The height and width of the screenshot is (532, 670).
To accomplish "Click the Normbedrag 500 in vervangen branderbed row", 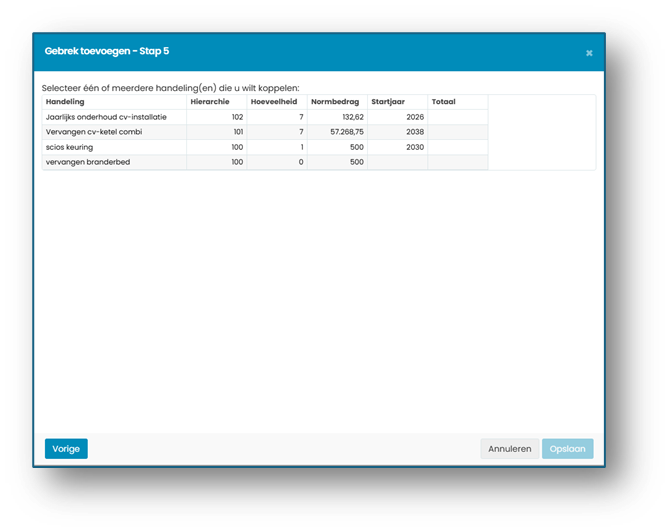I will point(357,162).
